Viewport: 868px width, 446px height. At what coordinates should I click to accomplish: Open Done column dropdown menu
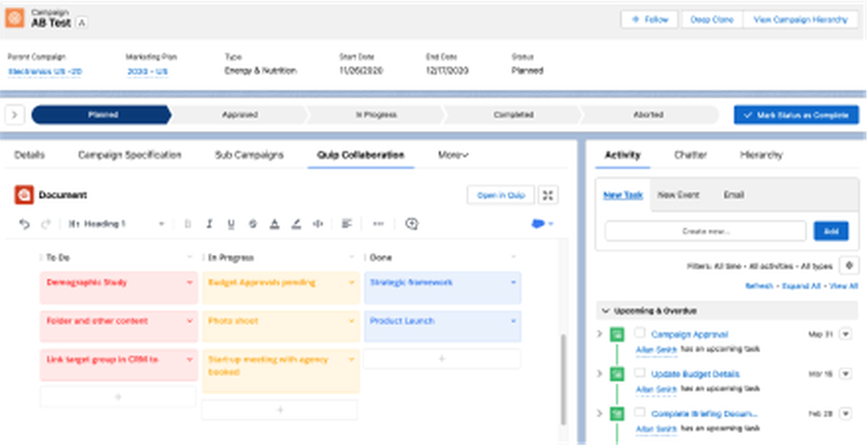(x=514, y=258)
